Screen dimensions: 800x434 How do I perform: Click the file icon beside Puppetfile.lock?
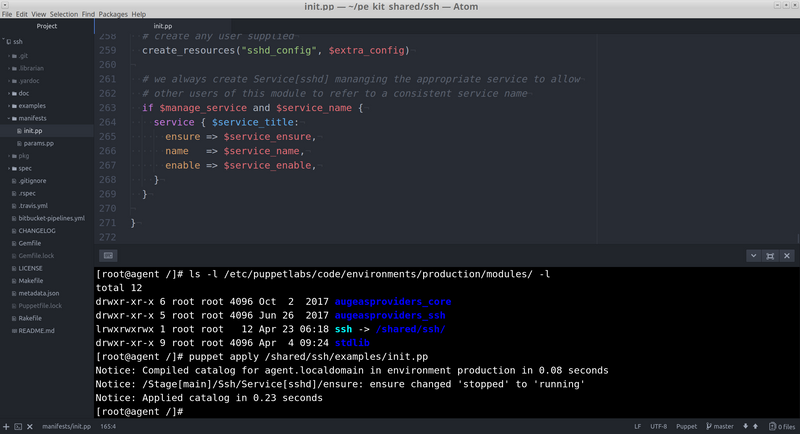point(14,306)
